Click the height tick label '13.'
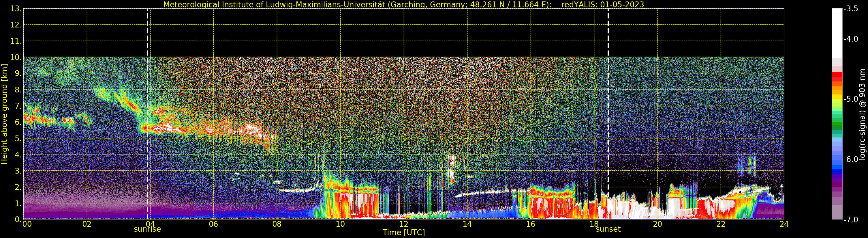868x238 pixels. click(x=16, y=9)
